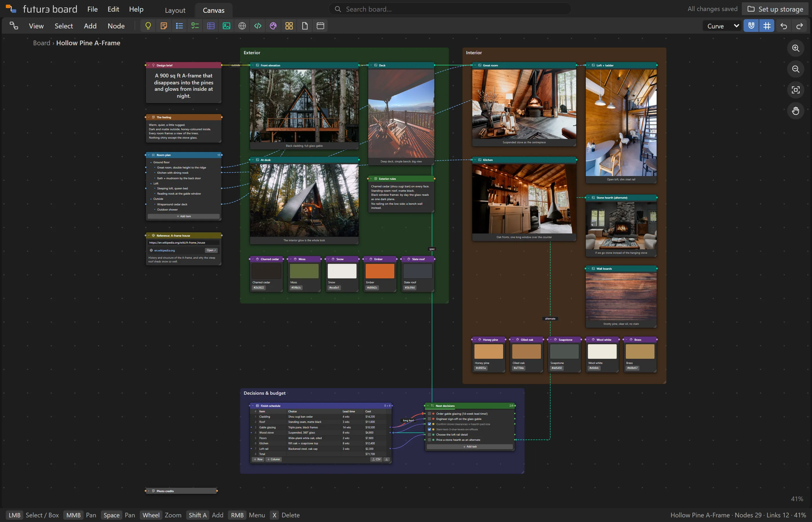Check 'Order gable glazing' task

pos(429,414)
